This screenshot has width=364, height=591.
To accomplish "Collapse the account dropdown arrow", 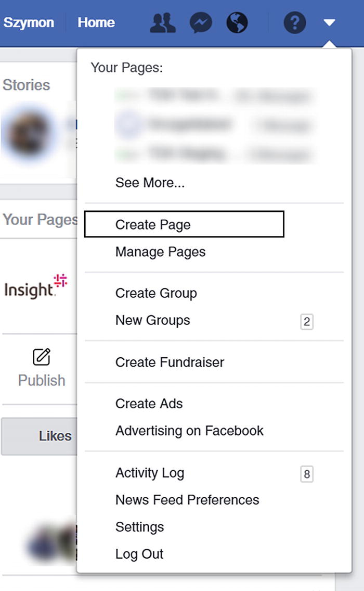I will click(x=329, y=23).
